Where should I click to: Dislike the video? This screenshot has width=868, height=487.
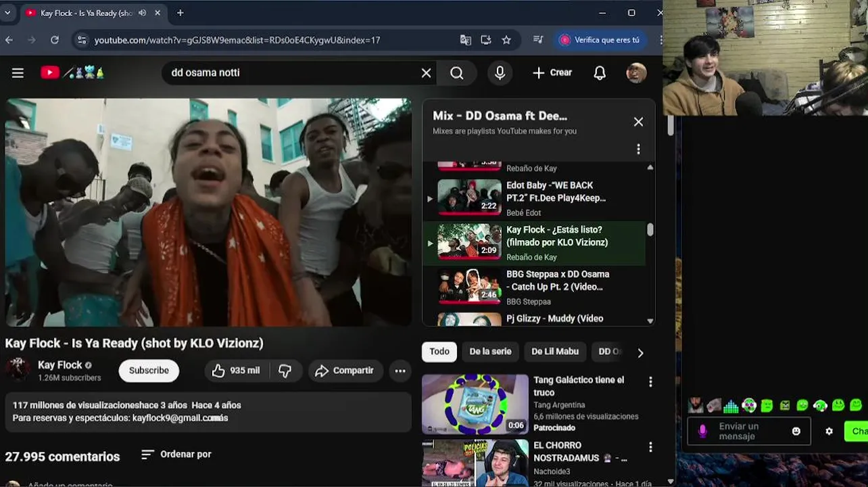click(x=285, y=371)
